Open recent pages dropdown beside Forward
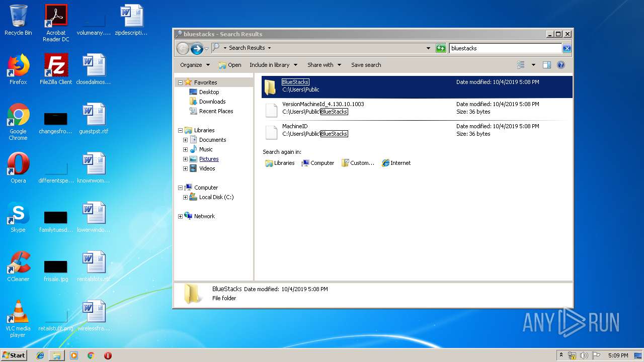Screen dimensions: 644x362 point(206,49)
